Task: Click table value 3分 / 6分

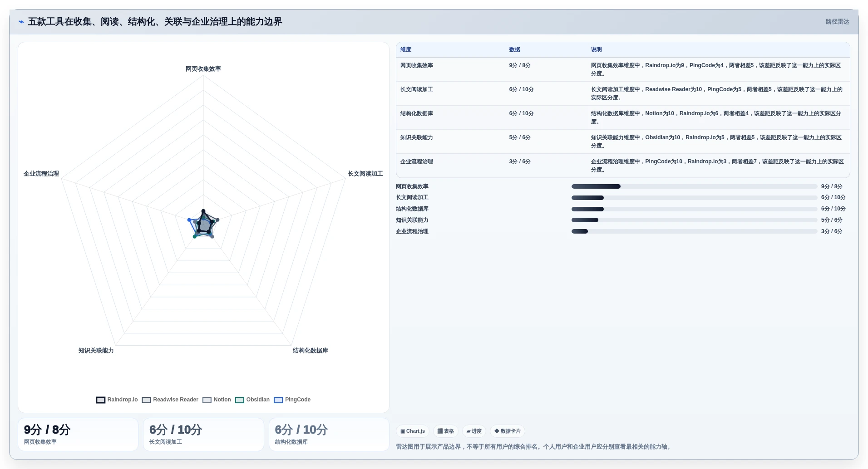Action: [520, 161]
